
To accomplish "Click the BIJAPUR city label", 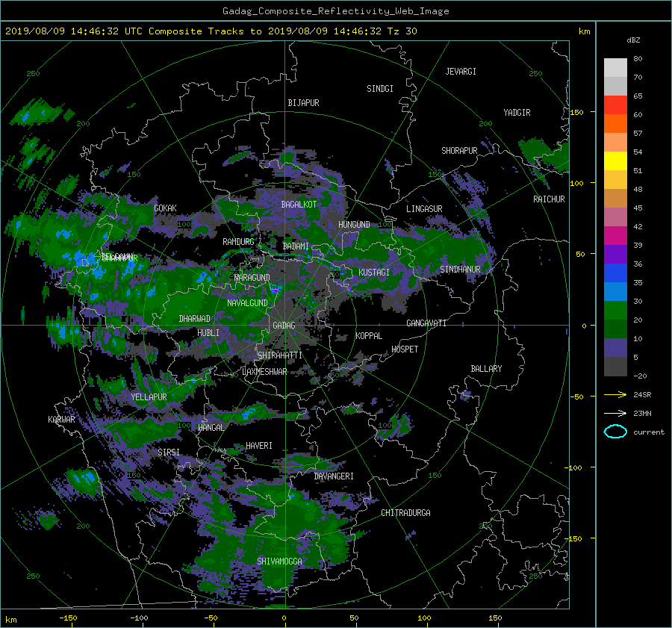I will tap(303, 103).
